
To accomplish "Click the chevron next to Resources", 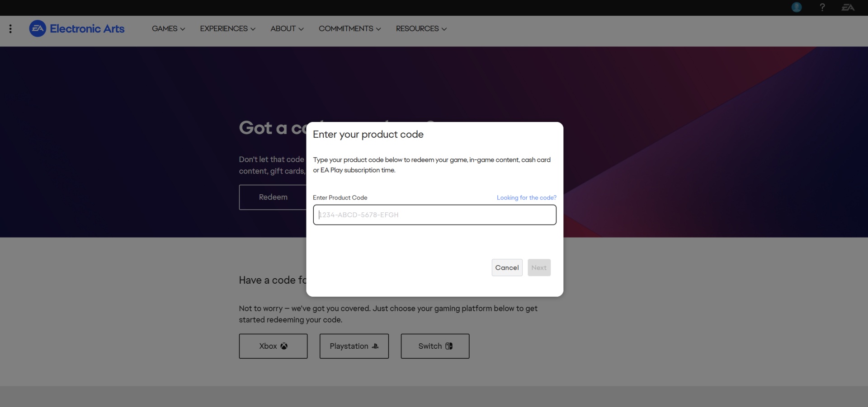I will click(444, 29).
